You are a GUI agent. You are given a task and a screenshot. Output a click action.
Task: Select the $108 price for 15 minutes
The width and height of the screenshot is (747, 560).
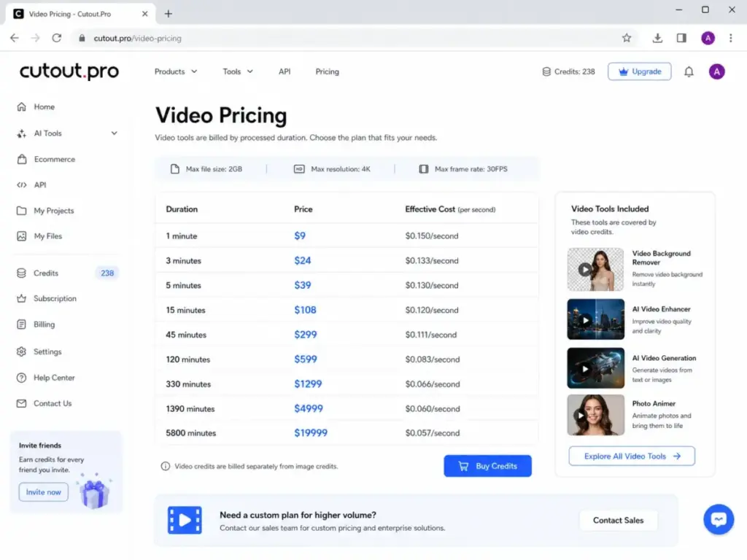tap(305, 310)
